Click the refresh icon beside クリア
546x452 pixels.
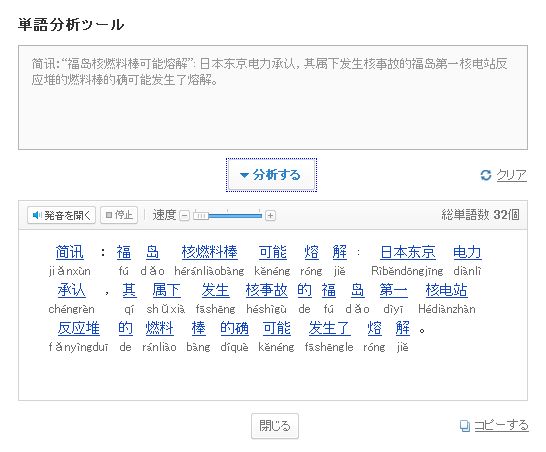[486, 175]
